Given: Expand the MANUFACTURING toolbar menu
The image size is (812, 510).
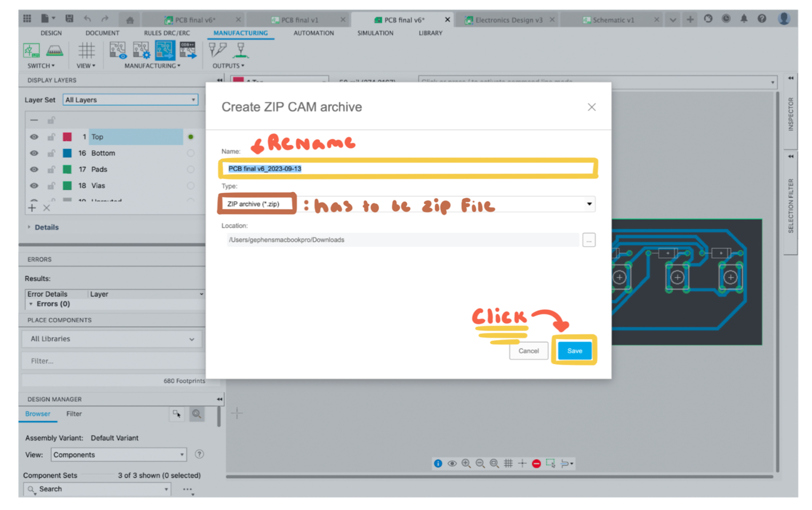Looking at the screenshot, I should [152, 66].
